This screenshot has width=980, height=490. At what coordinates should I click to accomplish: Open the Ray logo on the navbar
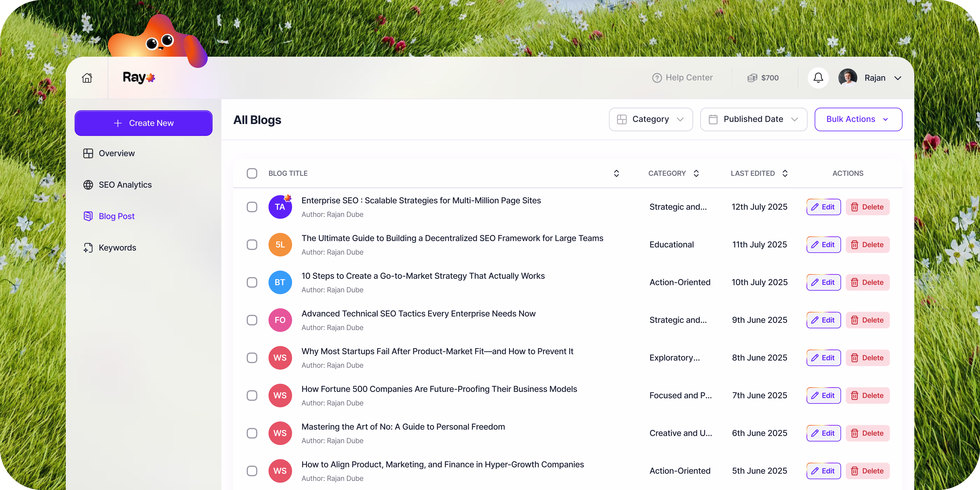138,77
